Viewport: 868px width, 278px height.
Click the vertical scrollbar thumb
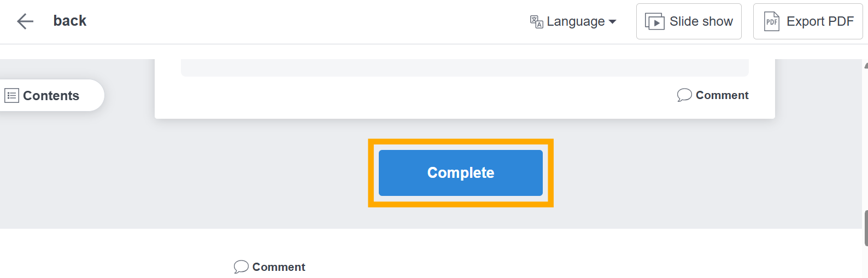866,228
